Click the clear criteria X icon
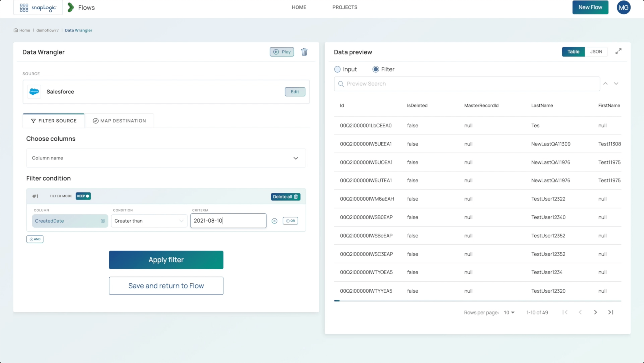Image resolution: width=644 pixels, height=363 pixels. [274, 220]
